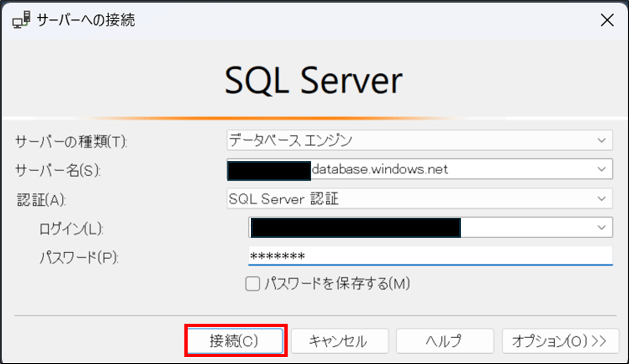The height and width of the screenshot is (364, 629).
Task: Expand the ログイン combo box arrow
Action: (x=602, y=227)
